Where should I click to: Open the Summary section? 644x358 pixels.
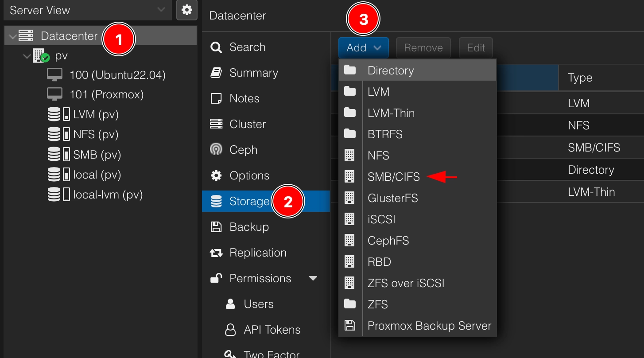point(253,73)
